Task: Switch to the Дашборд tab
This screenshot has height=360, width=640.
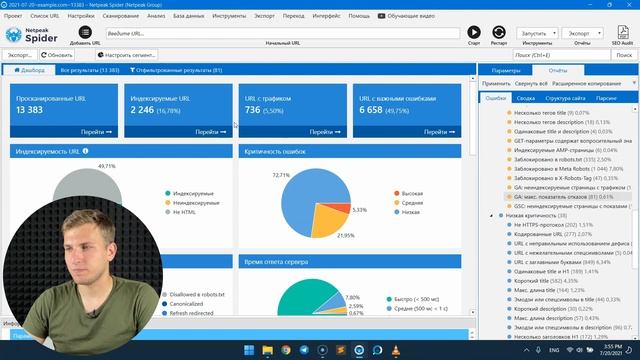Action: pyautogui.click(x=29, y=70)
